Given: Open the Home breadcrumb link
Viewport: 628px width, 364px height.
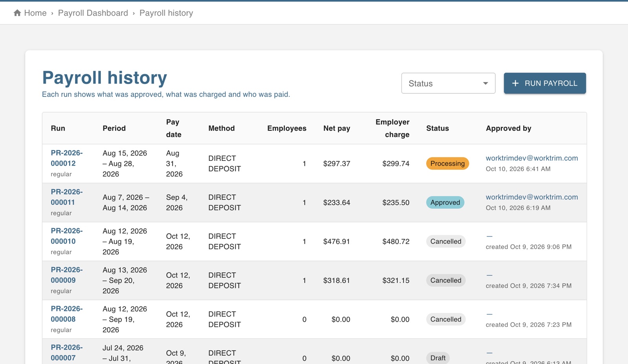Looking at the screenshot, I should 35,13.
